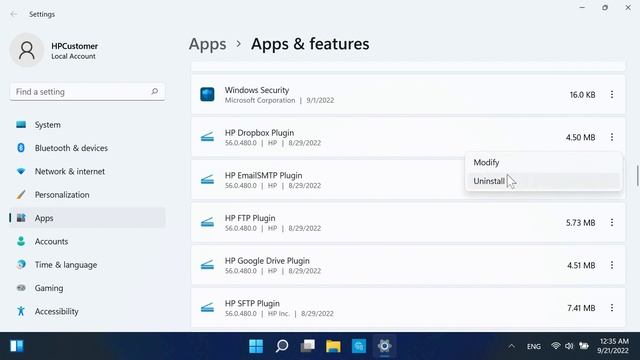Click the HPCustomer Local Account name
Screen dimensions: 640x360
tap(75, 51)
